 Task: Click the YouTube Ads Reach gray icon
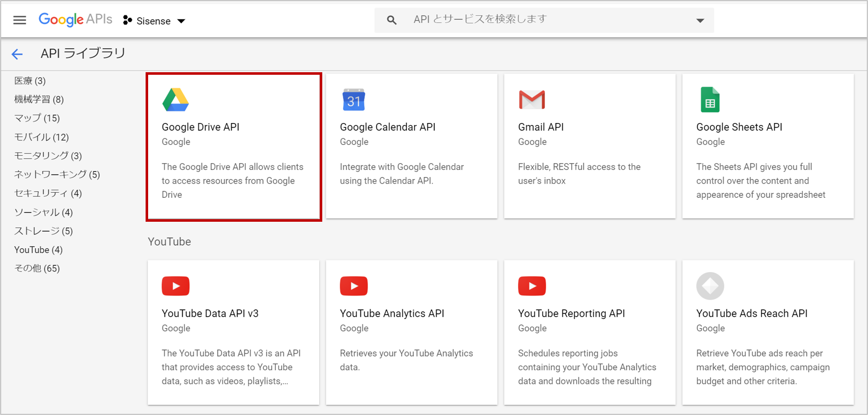[x=710, y=286]
